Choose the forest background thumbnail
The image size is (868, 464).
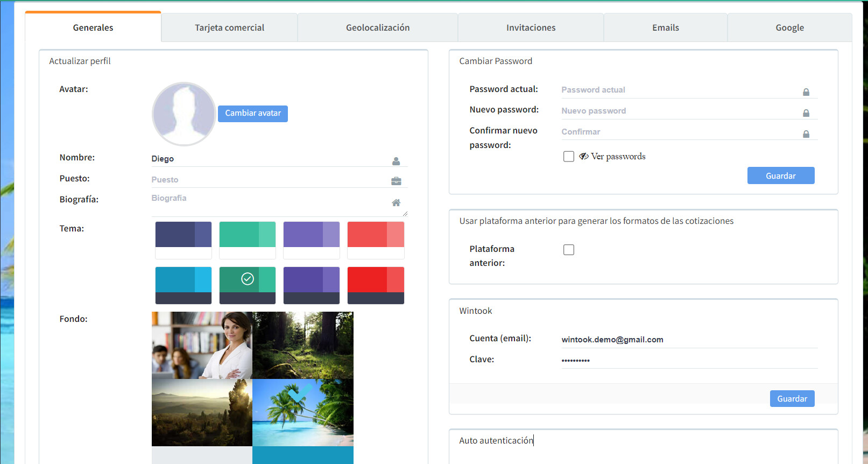303,345
